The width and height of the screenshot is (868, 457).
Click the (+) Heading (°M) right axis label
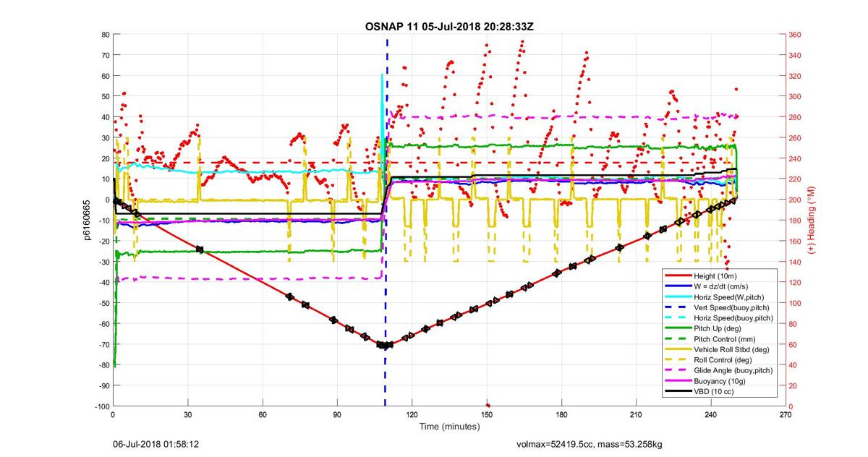click(812, 219)
